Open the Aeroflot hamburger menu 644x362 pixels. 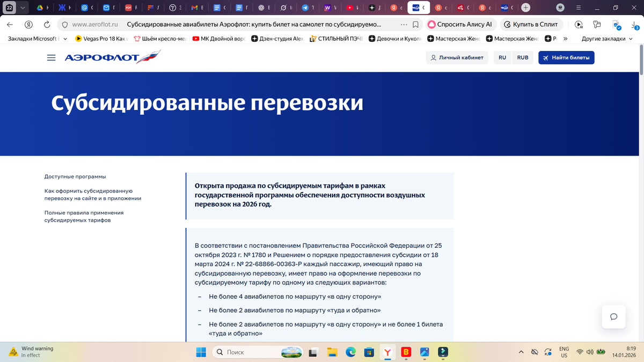coord(52,58)
